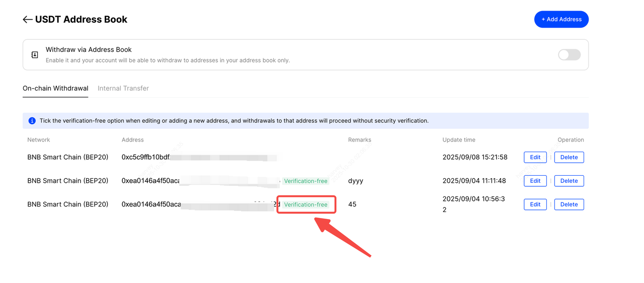This screenshot has width=644, height=283.
Task: Select the On-chain Withdrawal tab
Action: pos(55,88)
